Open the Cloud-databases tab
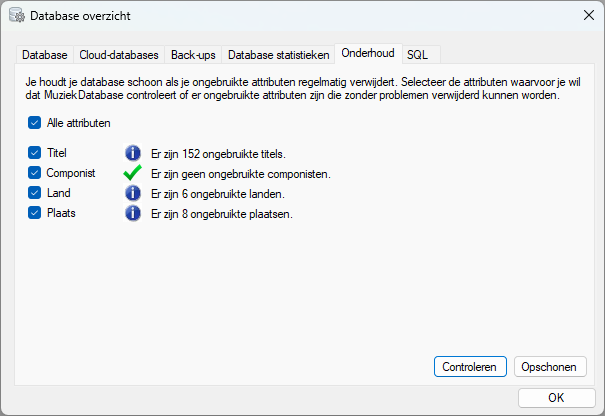605x416 pixels. [x=119, y=55]
